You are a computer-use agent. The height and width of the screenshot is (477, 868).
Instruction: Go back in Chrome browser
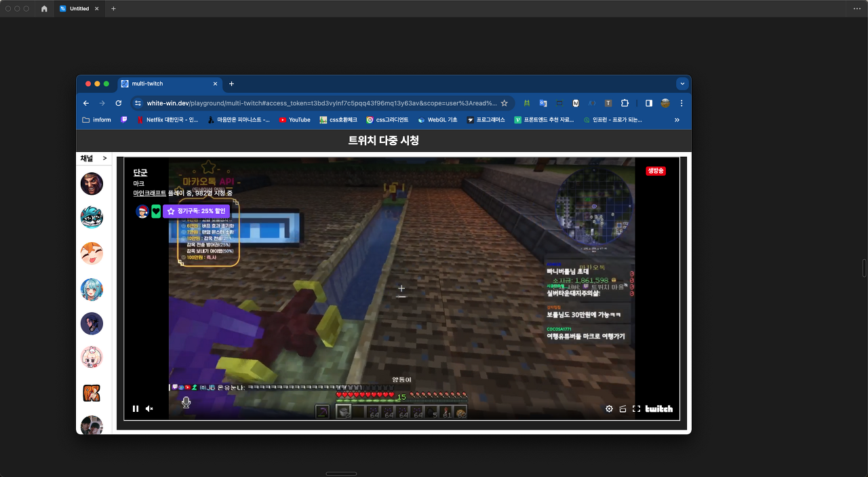click(86, 103)
